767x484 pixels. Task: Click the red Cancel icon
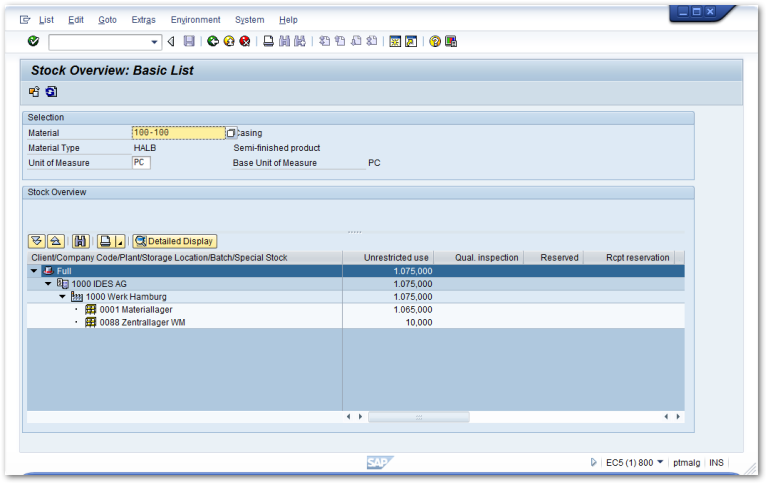(x=245, y=41)
